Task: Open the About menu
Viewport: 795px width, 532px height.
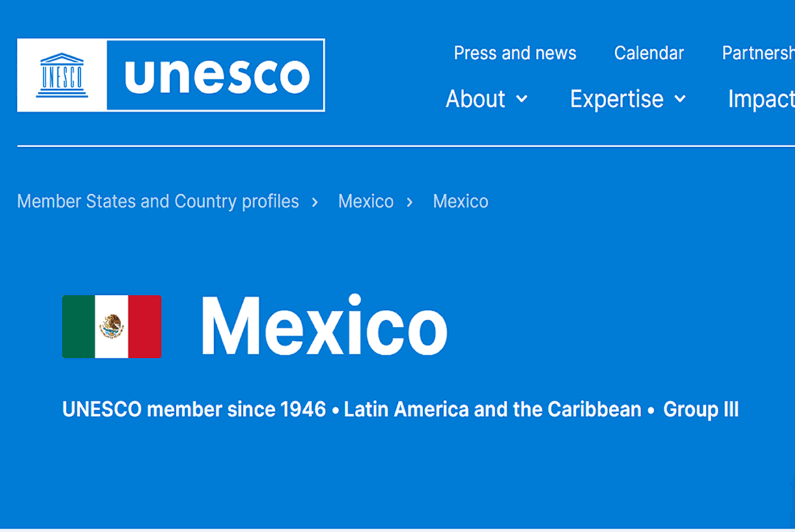Action: point(475,99)
